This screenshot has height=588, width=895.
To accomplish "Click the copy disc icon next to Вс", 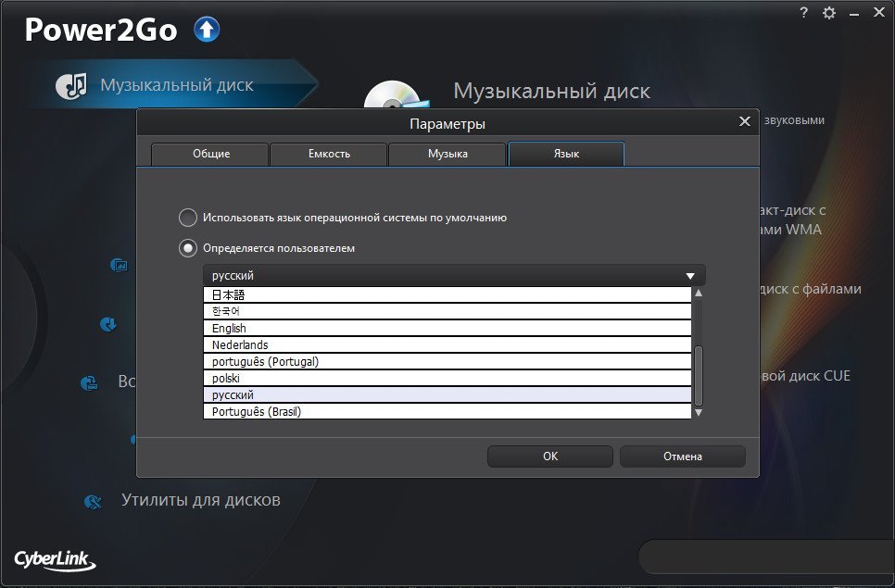I will tap(89, 382).
